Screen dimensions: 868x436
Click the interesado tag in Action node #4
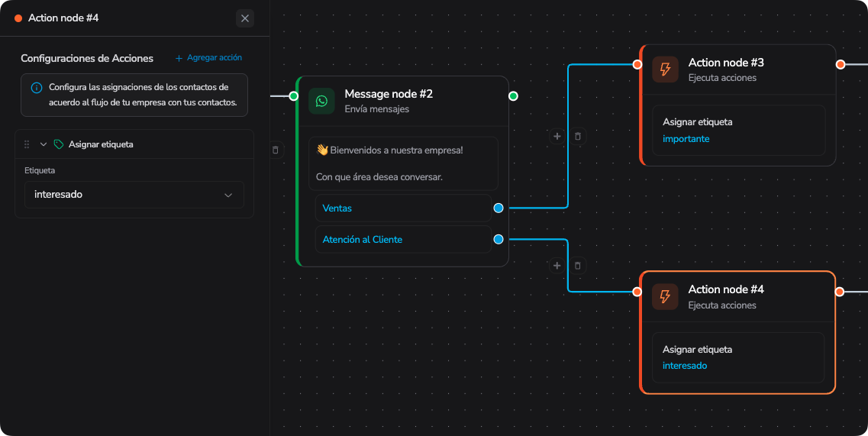pyautogui.click(x=685, y=366)
